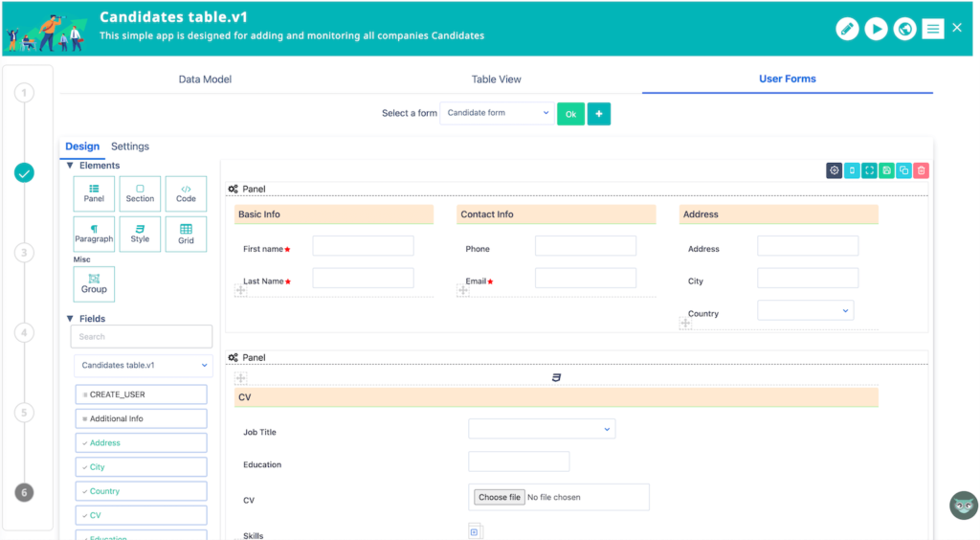Screen dimensions: 980x540
Task: Open the Candidates table.v1 dropdown
Action: pos(144,366)
